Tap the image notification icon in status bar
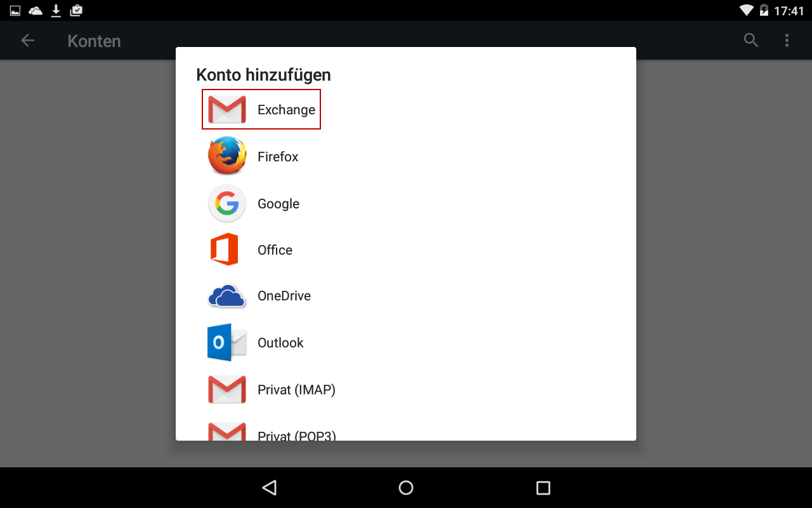 [15, 10]
